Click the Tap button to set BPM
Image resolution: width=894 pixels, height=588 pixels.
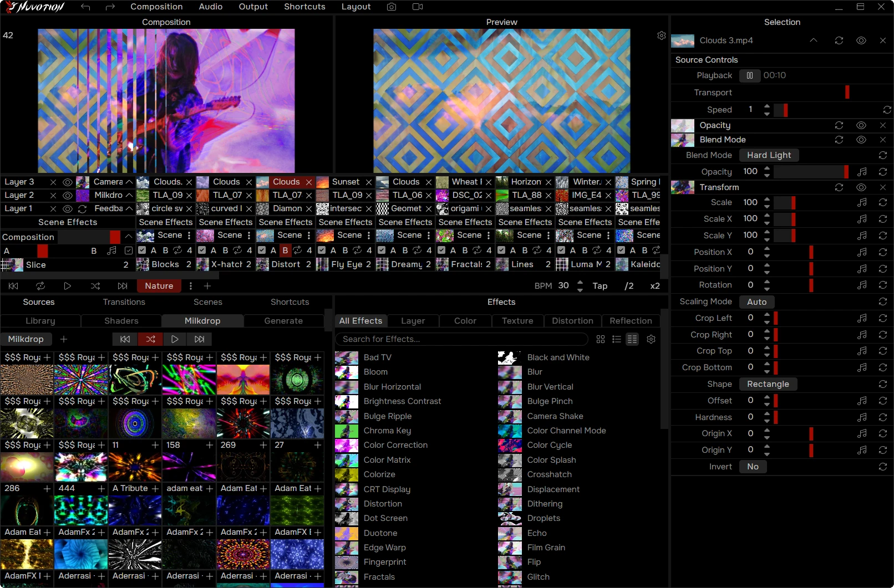point(600,286)
